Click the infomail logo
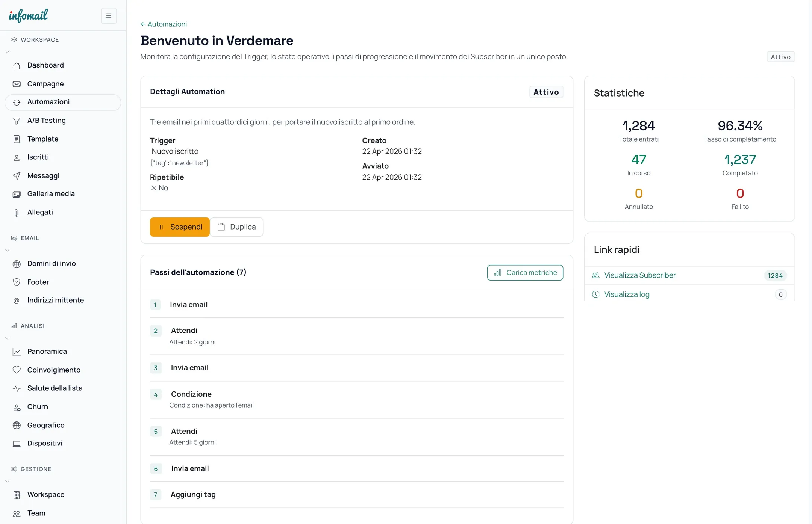 [x=28, y=15]
